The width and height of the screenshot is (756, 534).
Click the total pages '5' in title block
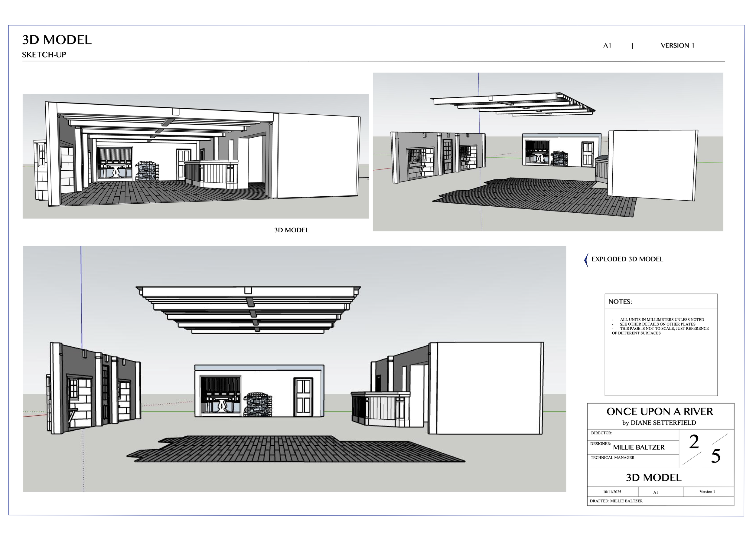[715, 456]
